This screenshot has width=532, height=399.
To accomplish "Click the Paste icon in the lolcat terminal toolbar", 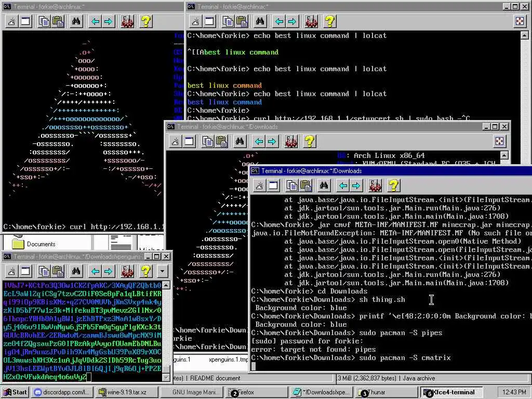I will (242, 22).
